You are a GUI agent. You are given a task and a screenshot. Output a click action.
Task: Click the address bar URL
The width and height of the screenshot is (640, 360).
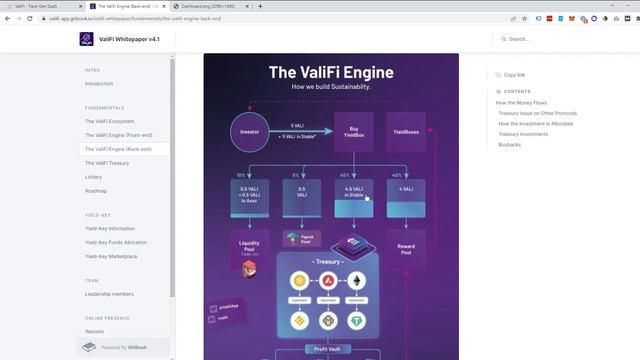point(135,18)
